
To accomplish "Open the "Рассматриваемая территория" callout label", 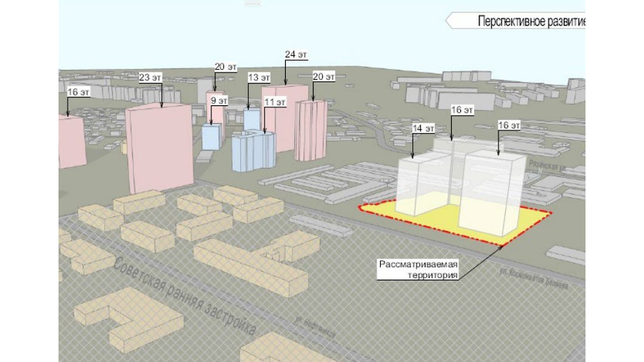I will tap(419, 270).
